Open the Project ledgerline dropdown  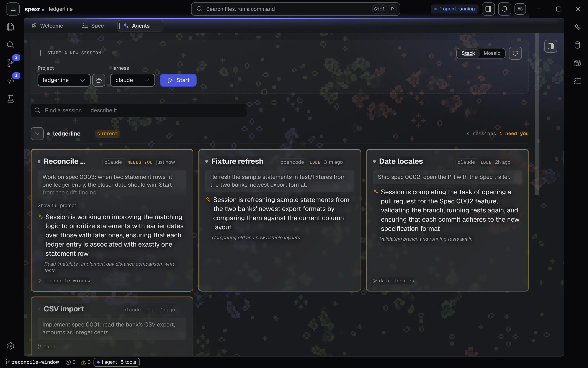[x=64, y=80]
